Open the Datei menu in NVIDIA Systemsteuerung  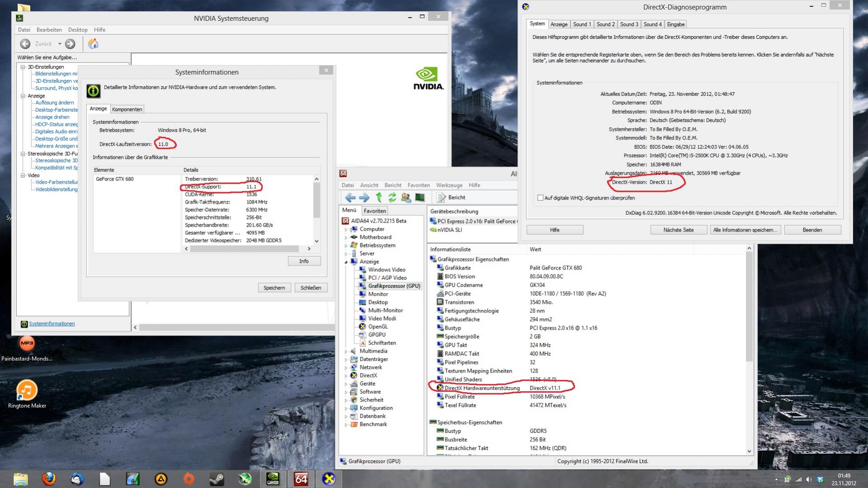[24, 30]
